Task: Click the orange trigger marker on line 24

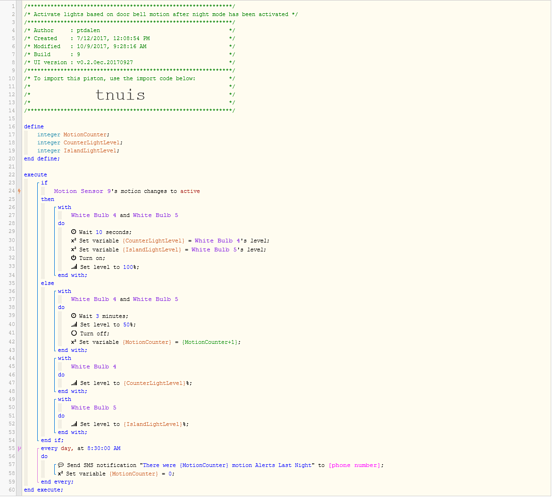Action: (19, 192)
